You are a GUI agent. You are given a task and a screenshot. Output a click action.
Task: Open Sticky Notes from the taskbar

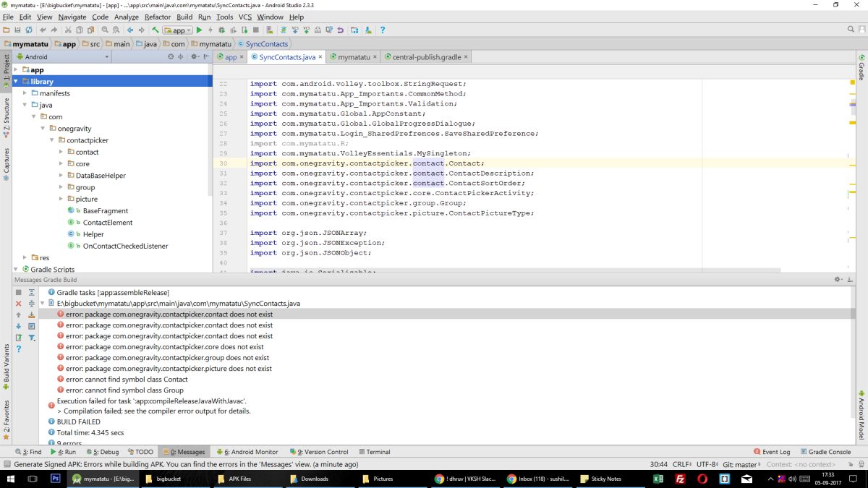tap(606, 479)
